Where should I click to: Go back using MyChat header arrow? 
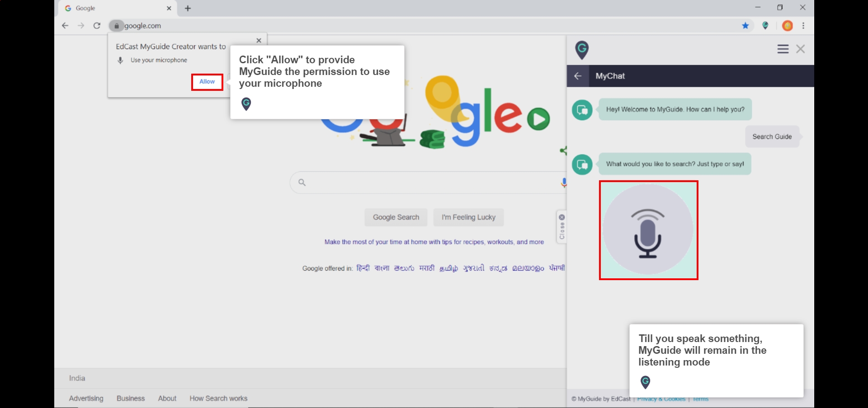(578, 76)
